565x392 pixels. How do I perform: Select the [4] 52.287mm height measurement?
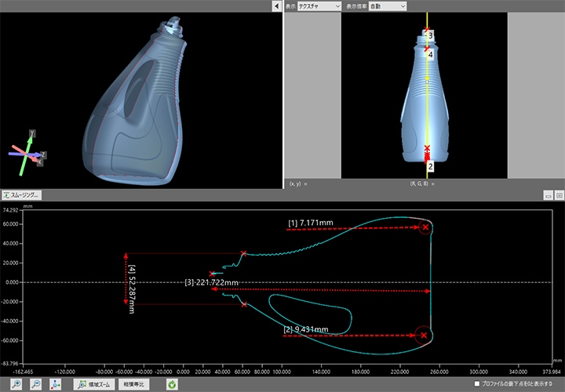click(132, 278)
